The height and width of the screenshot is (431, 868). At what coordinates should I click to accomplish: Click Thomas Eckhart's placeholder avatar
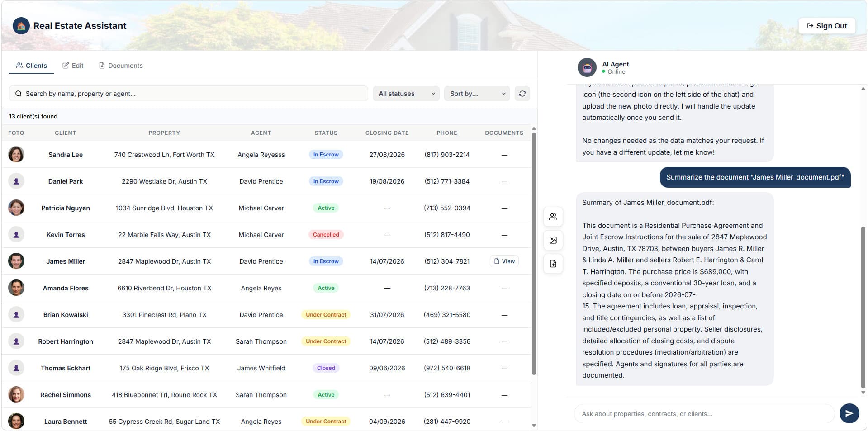point(16,368)
